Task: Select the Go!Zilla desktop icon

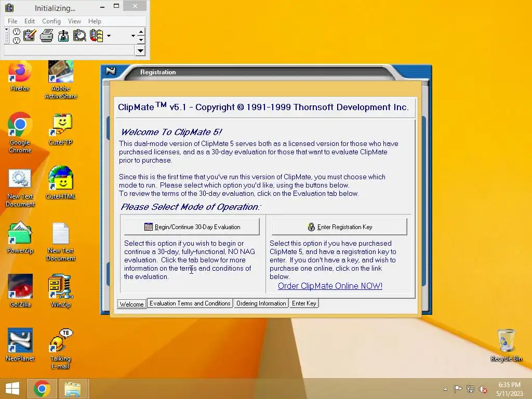Action: [x=20, y=291]
